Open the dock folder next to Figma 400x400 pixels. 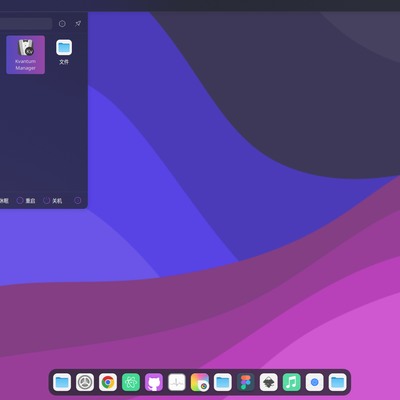click(223, 382)
